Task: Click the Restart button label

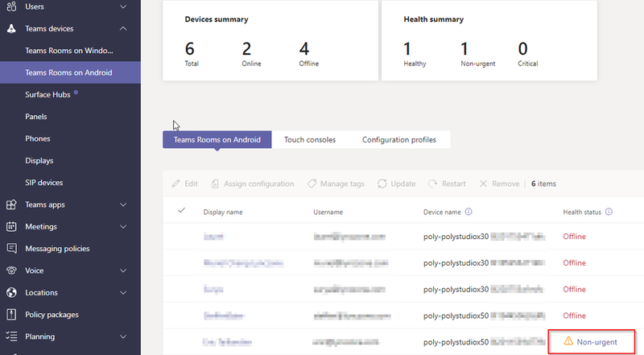Action: tap(454, 184)
